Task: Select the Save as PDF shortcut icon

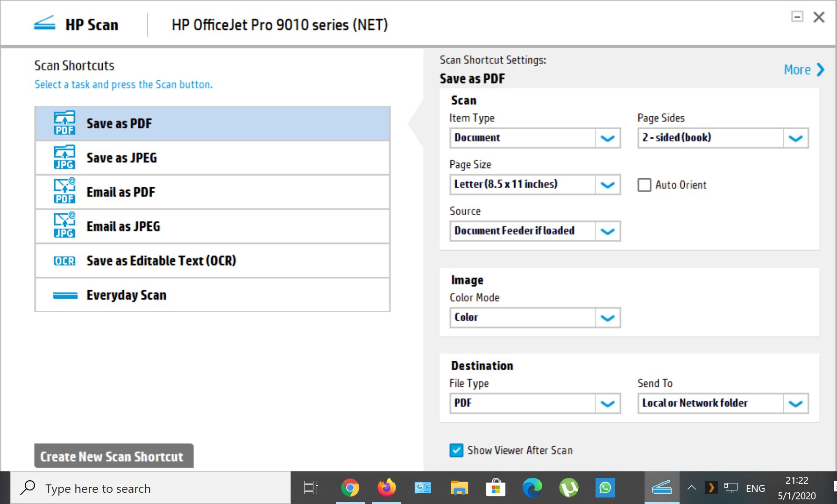Action: pos(64,123)
